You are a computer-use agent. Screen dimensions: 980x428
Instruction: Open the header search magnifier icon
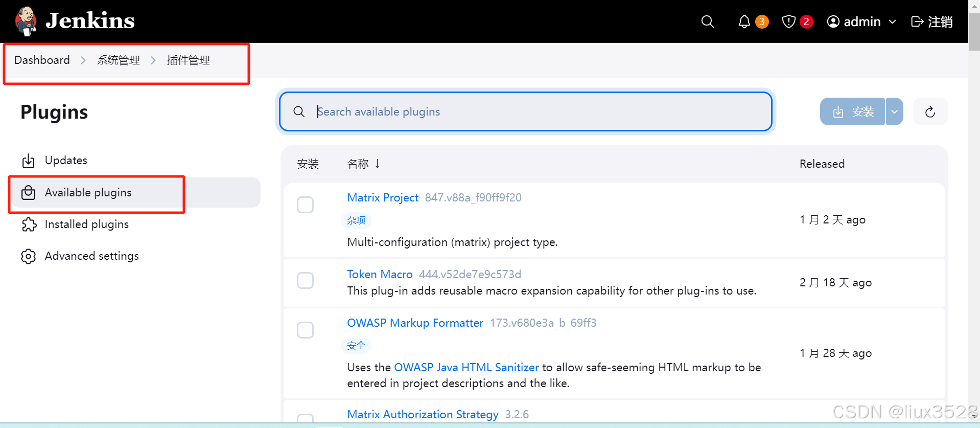[707, 21]
